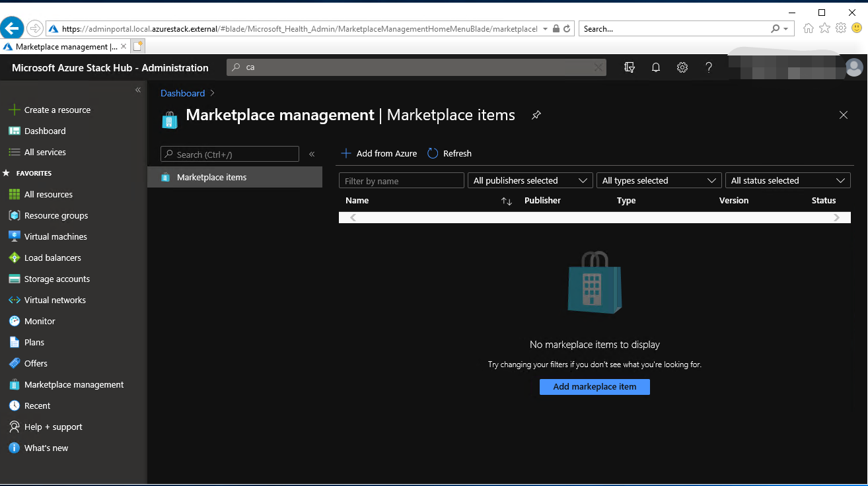Open the Dashboard icon in sidebar
The height and width of the screenshot is (486, 868).
point(14,131)
